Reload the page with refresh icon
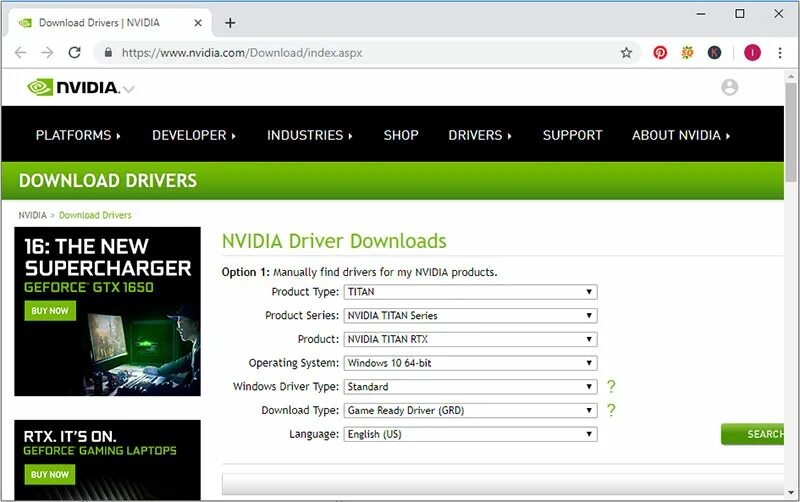The height and width of the screenshot is (502, 800). point(74,53)
